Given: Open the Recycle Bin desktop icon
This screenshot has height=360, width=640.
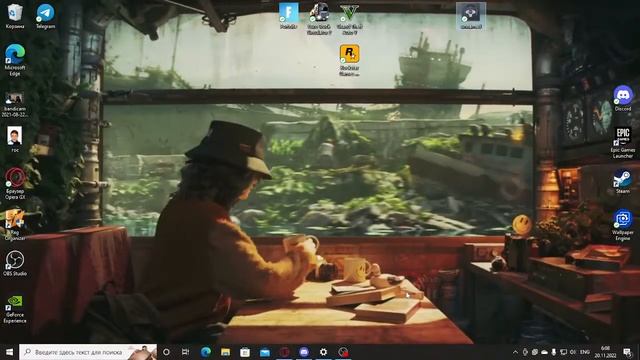Looking at the screenshot, I should tap(15, 16).
